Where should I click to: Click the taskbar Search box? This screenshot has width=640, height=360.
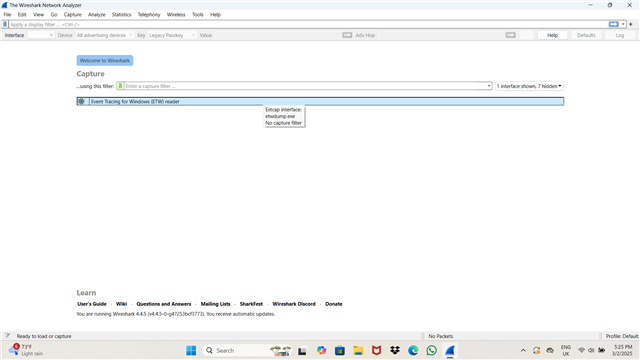tap(247, 351)
